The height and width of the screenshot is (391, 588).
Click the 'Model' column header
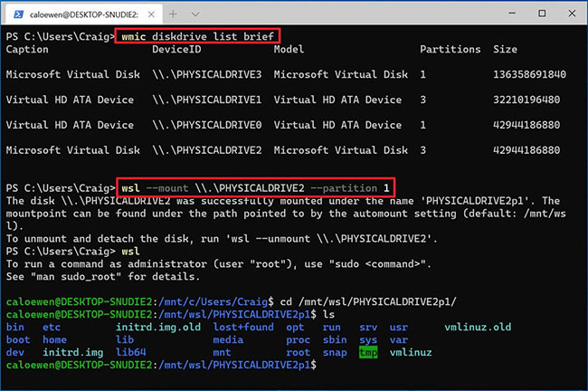pos(289,49)
